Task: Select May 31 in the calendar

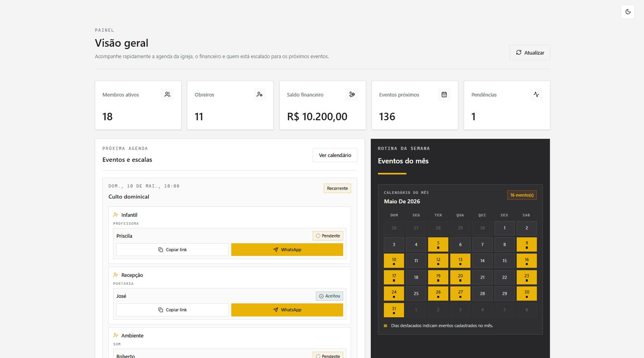Action: coord(394,310)
